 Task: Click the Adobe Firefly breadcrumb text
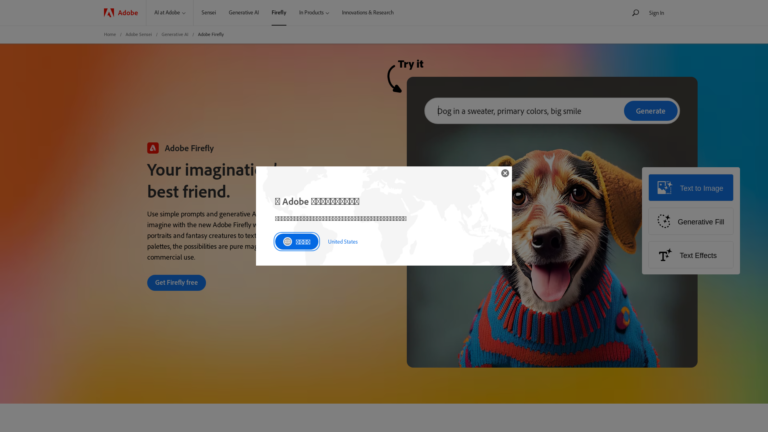[211, 34]
